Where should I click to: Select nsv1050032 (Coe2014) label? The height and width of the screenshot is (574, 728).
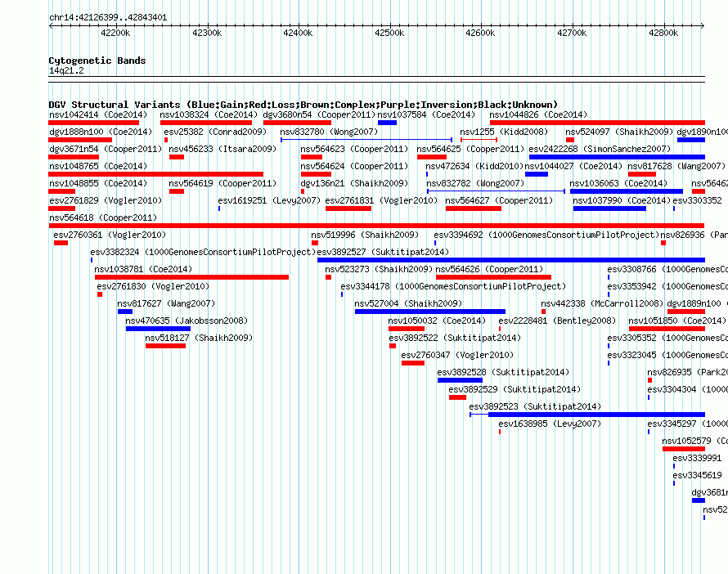point(437,321)
